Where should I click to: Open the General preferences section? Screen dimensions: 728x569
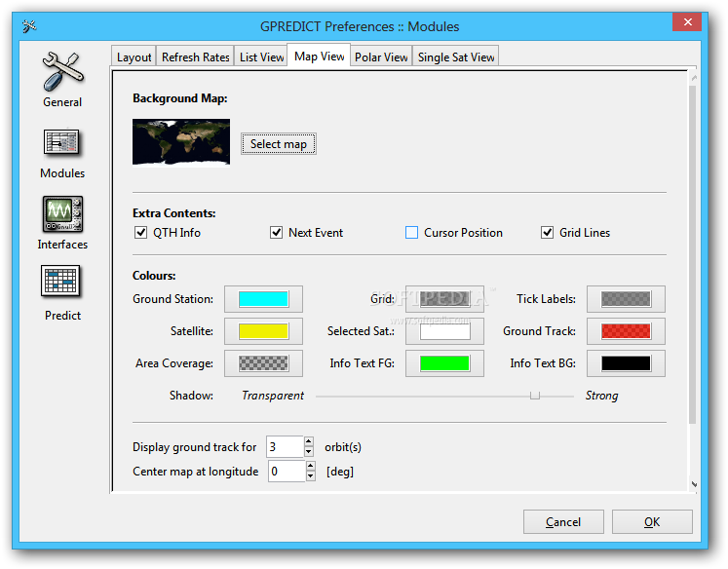tap(62, 80)
